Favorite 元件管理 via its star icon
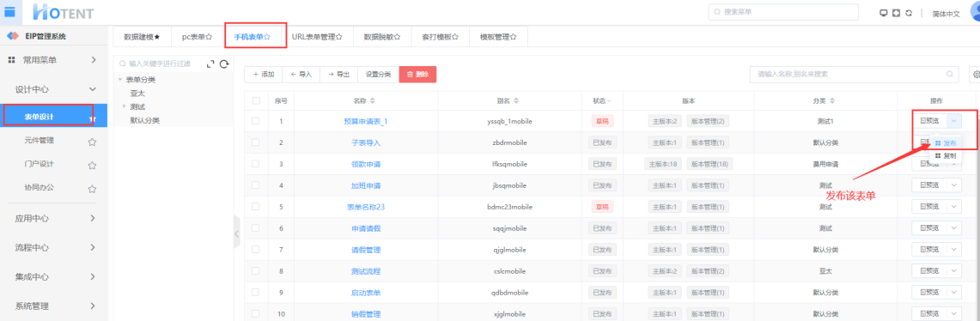 93,142
